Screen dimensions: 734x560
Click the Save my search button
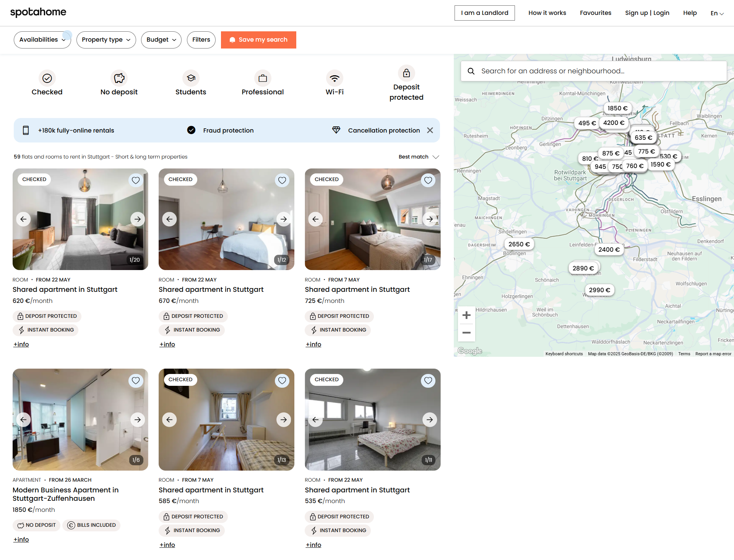258,40
